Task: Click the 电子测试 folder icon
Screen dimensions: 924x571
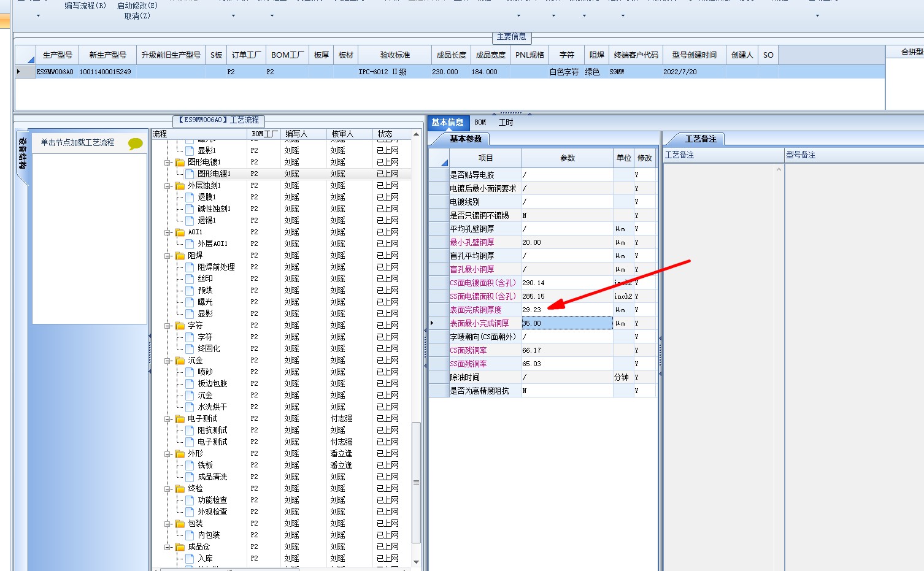Action: [180, 419]
